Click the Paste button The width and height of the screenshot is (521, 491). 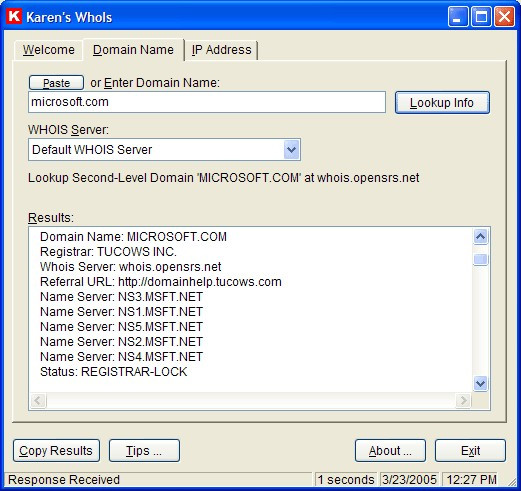(56, 83)
